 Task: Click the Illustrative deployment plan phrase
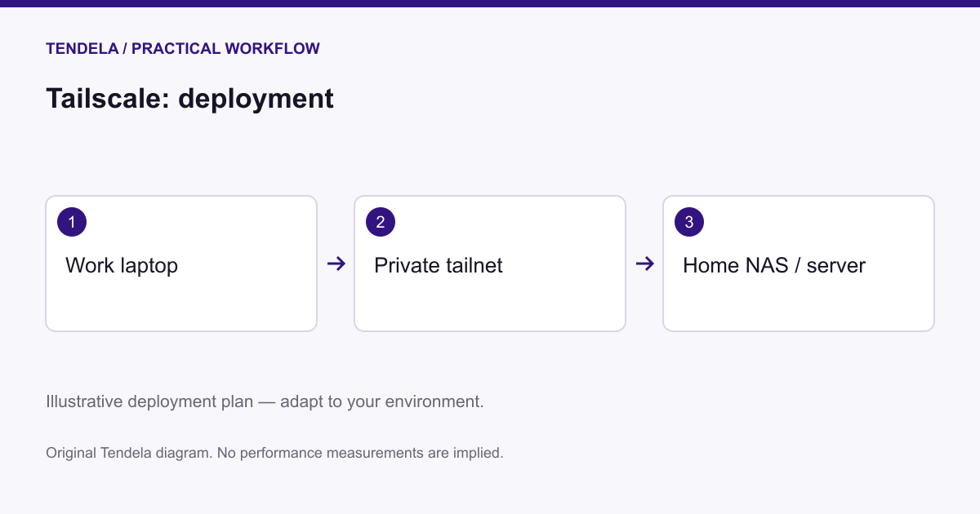pyautogui.click(x=149, y=402)
